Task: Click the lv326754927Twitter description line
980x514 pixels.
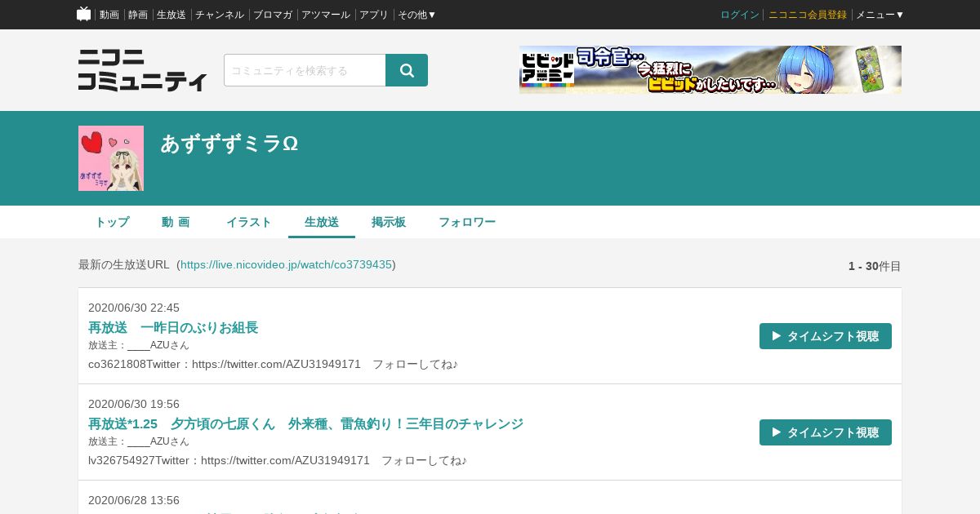Action: [x=278, y=460]
